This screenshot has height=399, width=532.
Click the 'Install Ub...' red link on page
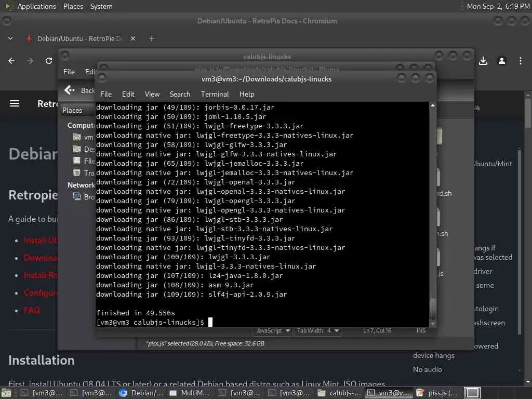point(41,240)
